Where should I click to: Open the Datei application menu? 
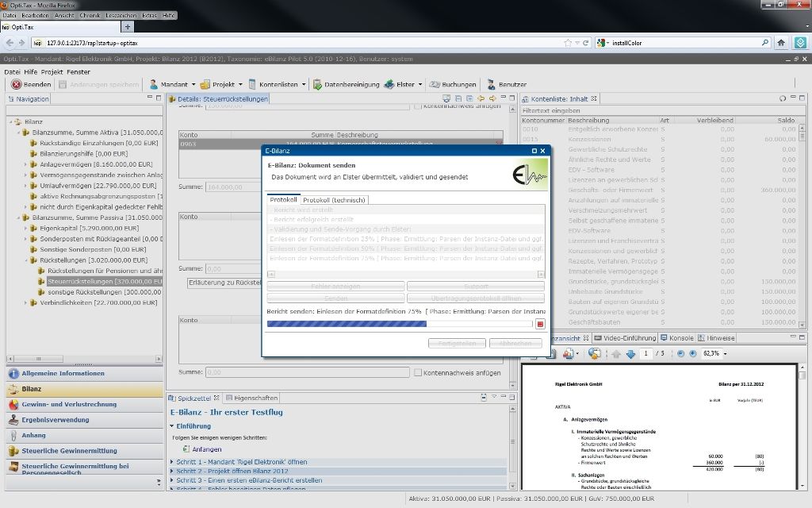pyautogui.click(x=12, y=72)
